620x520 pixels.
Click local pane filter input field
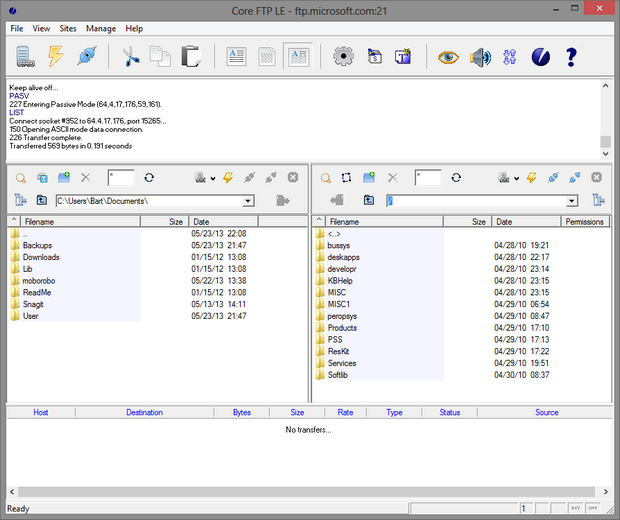[x=121, y=178]
